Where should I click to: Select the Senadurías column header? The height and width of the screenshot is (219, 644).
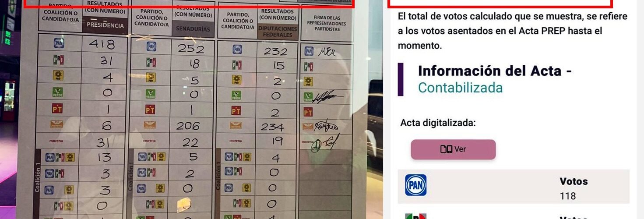pos(193,28)
